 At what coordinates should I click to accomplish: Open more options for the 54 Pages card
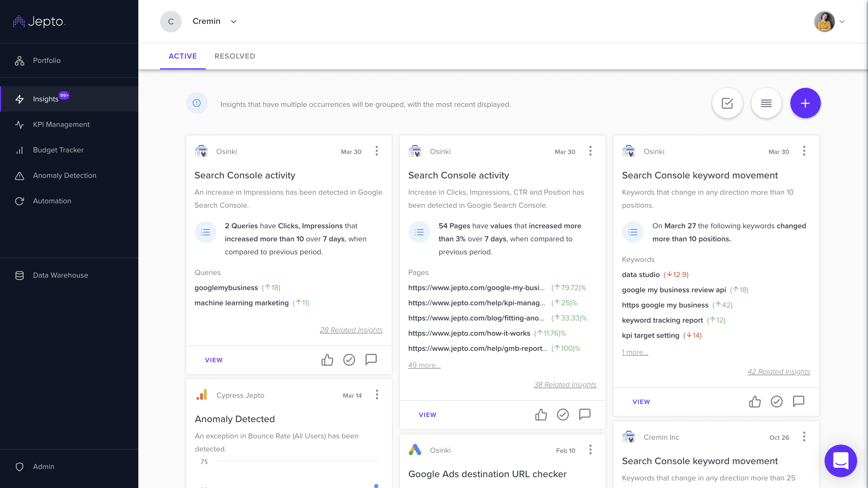tap(590, 151)
